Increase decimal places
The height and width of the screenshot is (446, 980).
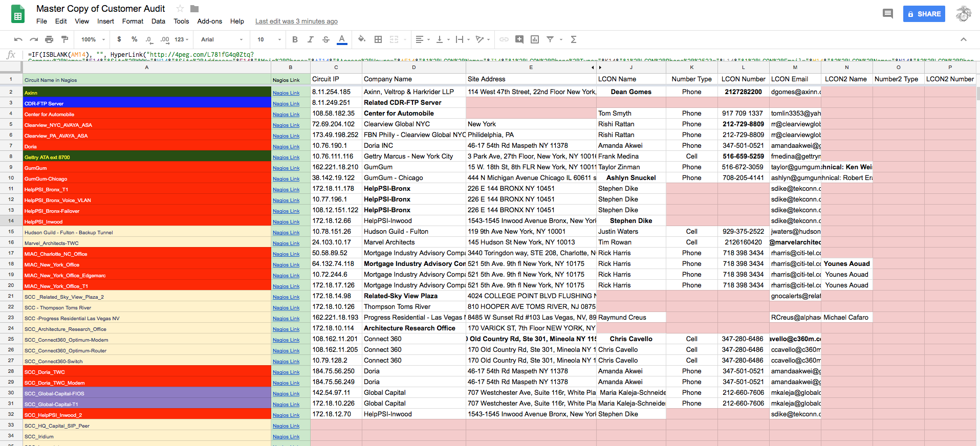[x=164, y=39]
